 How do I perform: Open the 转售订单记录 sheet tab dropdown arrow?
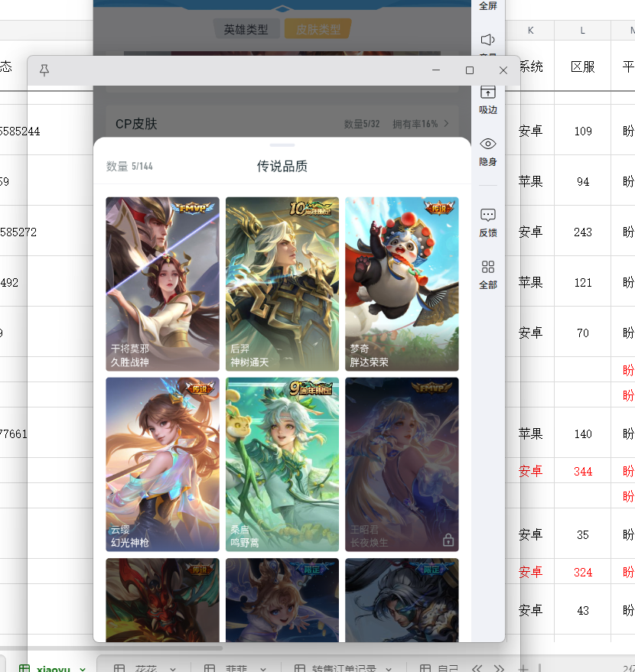[389, 669]
